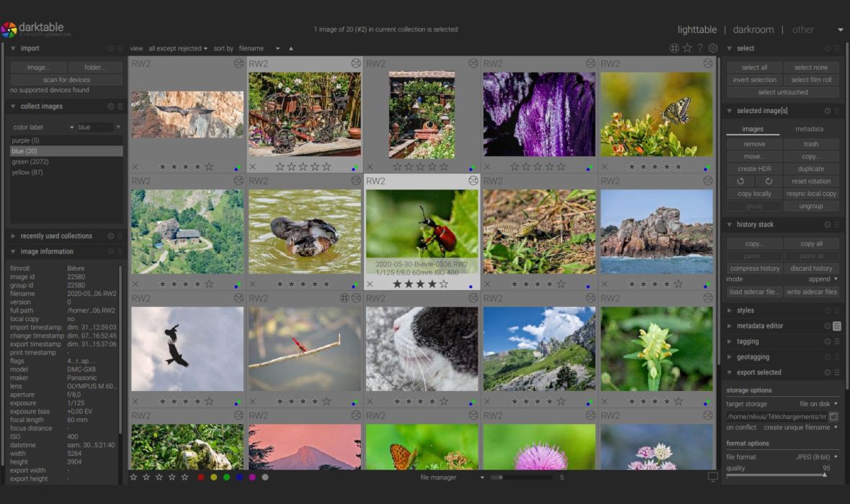
Task: Click the overlay star icon in top toolbar
Action: pyautogui.click(x=687, y=48)
